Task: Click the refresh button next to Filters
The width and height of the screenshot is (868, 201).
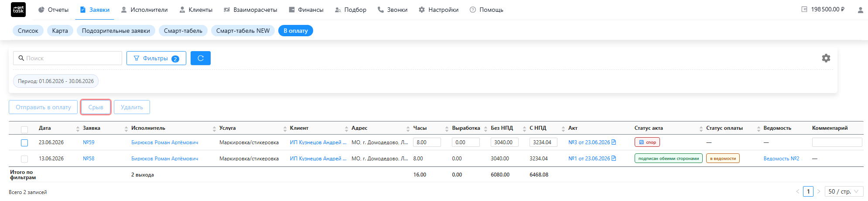Action: pyautogui.click(x=201, y=58)
